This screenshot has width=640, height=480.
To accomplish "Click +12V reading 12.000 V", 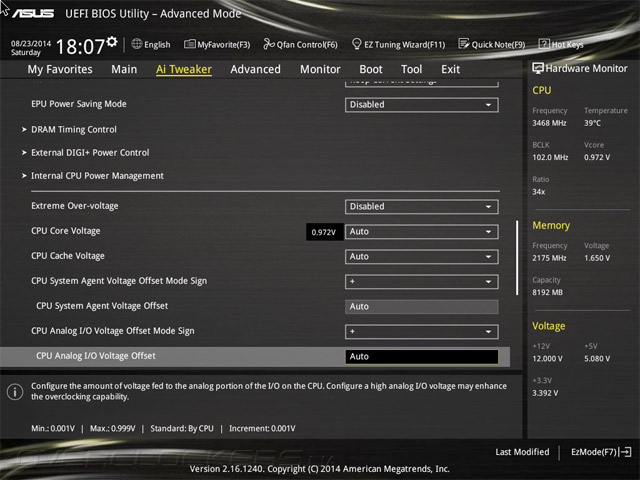I will click(547, 359).
